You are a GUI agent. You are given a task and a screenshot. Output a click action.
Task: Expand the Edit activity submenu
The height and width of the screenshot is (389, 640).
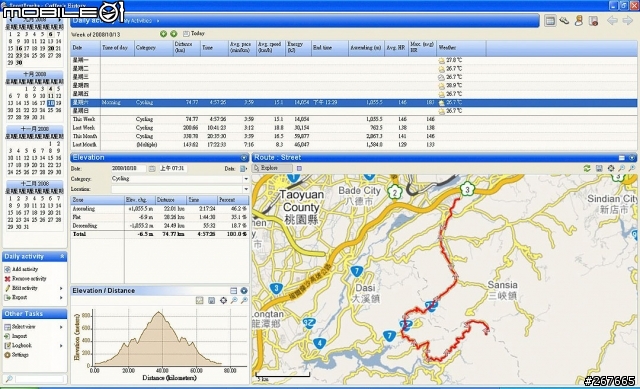61,288
